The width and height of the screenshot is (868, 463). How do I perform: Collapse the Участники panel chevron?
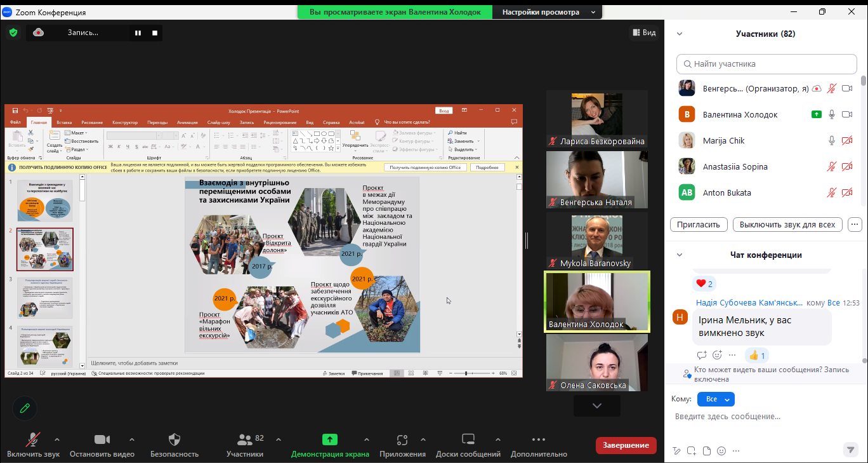680,34
